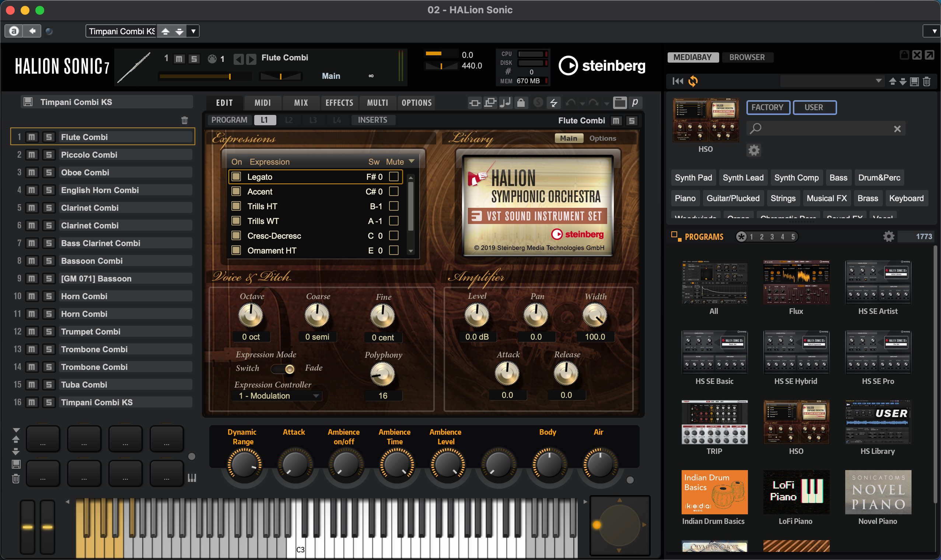This screenshot has width=941, height=560.
Task: Select the Synth Pad category tag
Action: (693, 178)
